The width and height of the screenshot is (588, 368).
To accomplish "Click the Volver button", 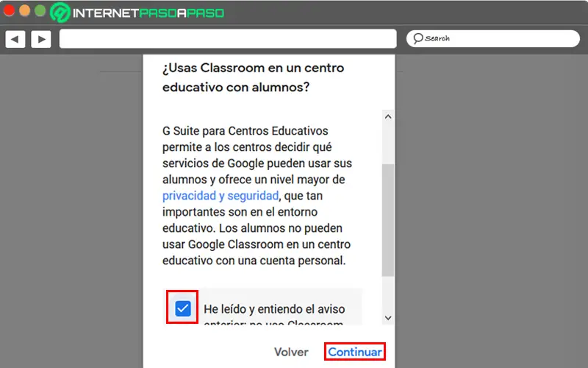I will tap(291, 352).
